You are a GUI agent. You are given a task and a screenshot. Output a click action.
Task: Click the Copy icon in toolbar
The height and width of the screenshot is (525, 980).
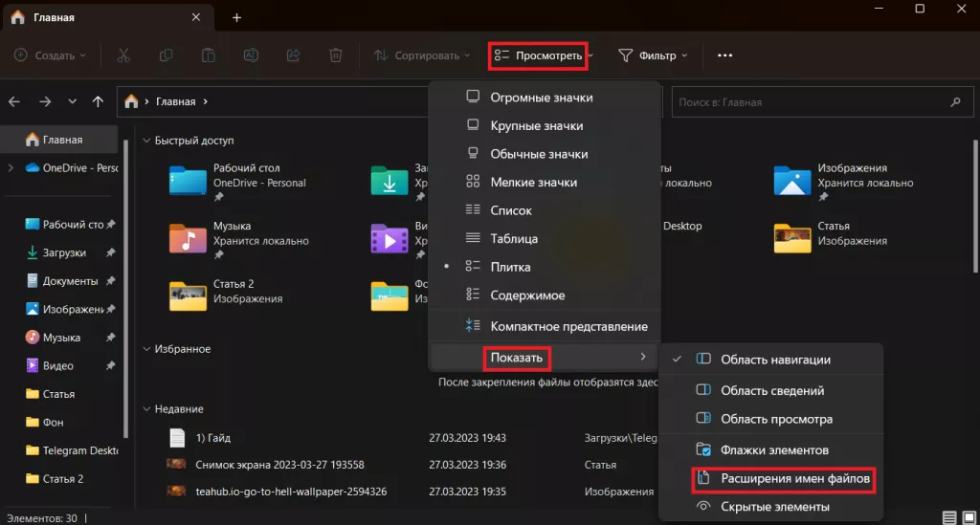click(167, 55)
